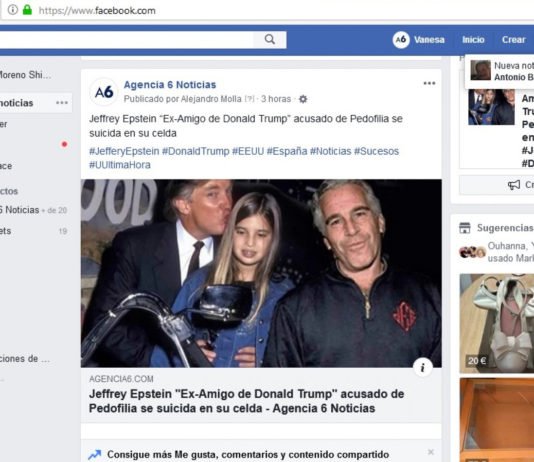The height and width of the screenshot is (462, 534).
Task: Open sidebar item ending in ets
Action: 5,231
